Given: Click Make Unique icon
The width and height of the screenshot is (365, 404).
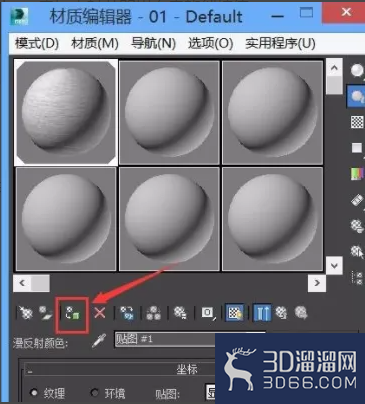Looking at the screenshot, I should coord(154,313).
